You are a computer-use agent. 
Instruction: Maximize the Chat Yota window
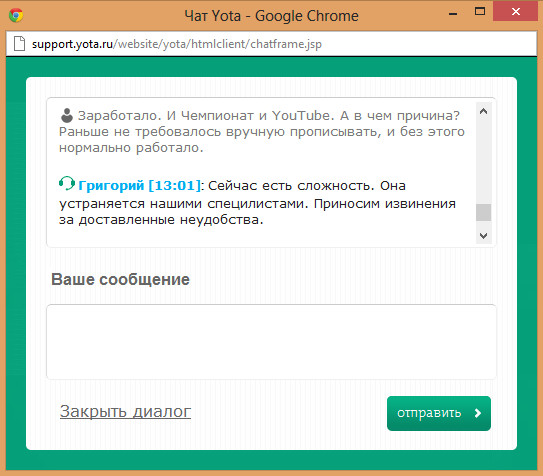tap(480, 11)
